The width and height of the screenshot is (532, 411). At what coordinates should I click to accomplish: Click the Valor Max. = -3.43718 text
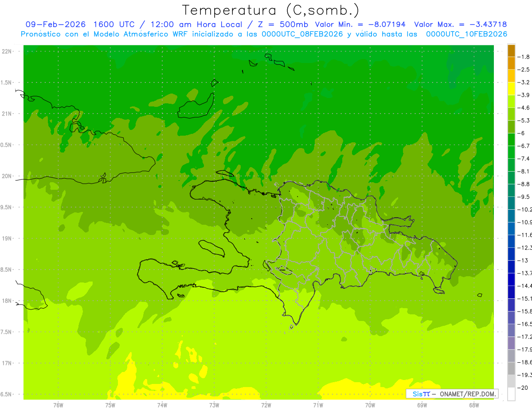(460, 24)
